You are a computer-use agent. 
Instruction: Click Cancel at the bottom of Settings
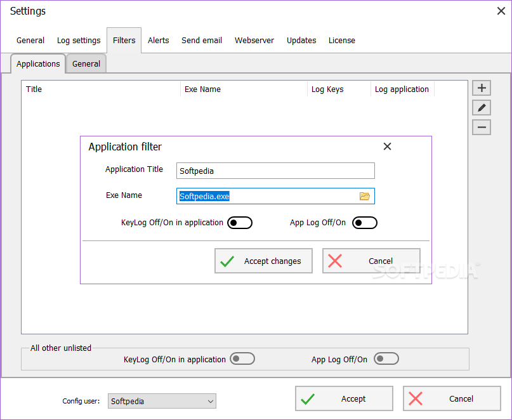click(x=452, y=398)
